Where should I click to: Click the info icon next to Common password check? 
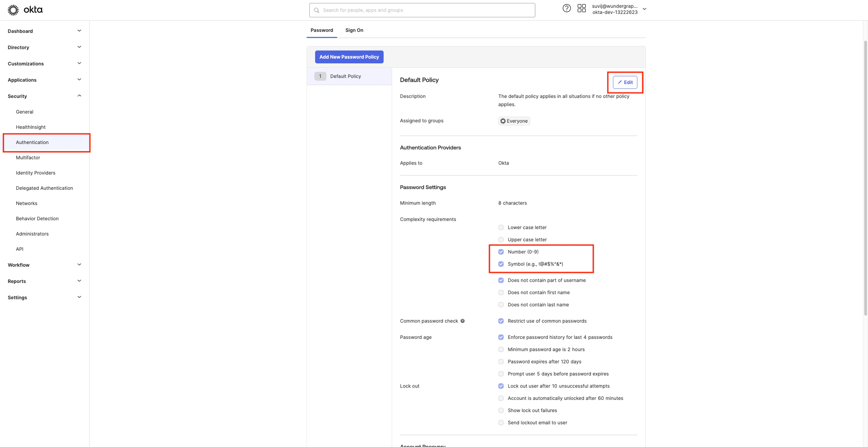463,321
